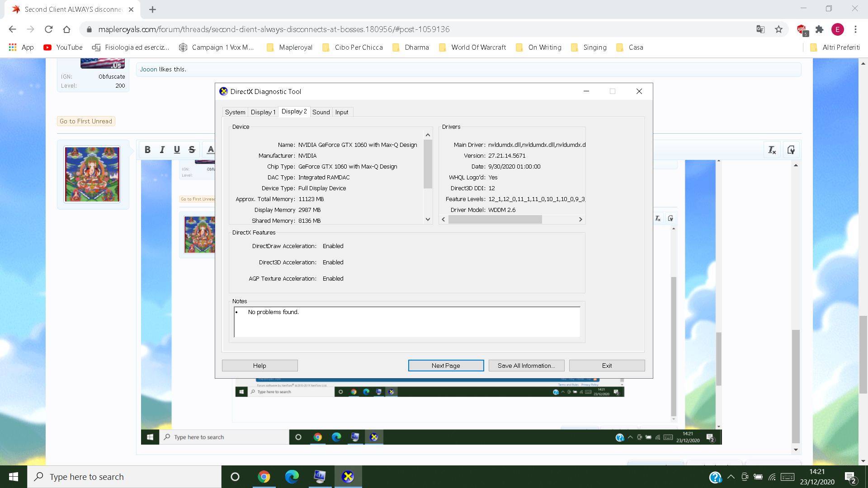Open Google Chrome from the taskbar
This screenshot has height=488, width=868.
pos(264,477)
